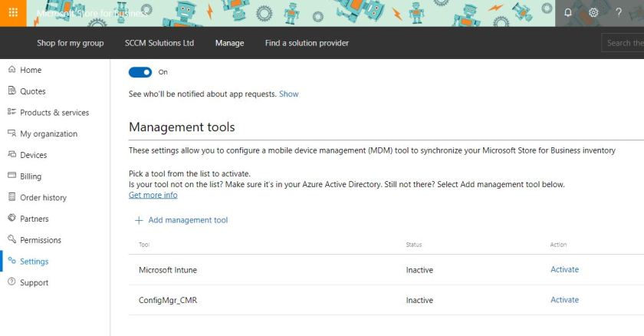Go to Products & services page
644x336 pixels.
(x=54, y=113)
